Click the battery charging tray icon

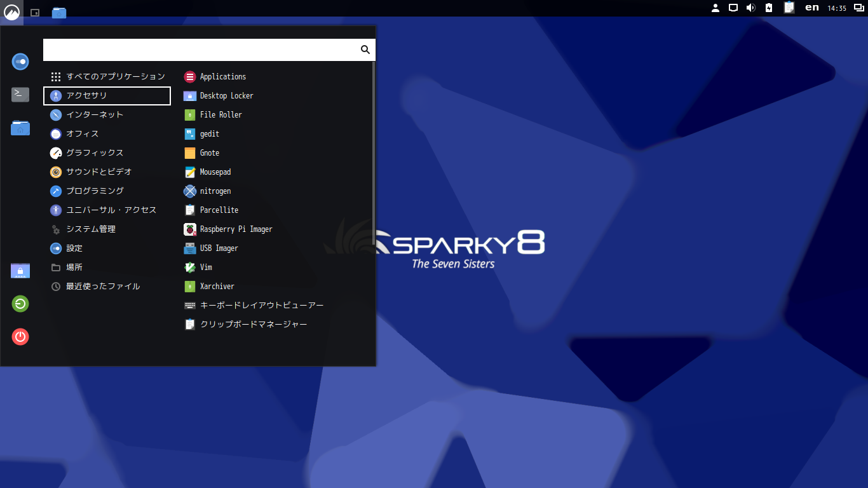coord(769,8)
